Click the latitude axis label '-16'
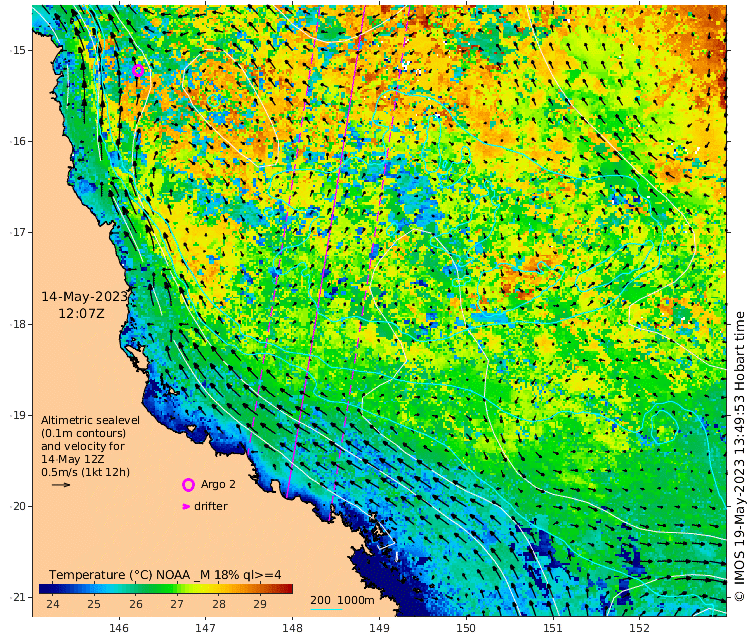 [x=18, y=142]
